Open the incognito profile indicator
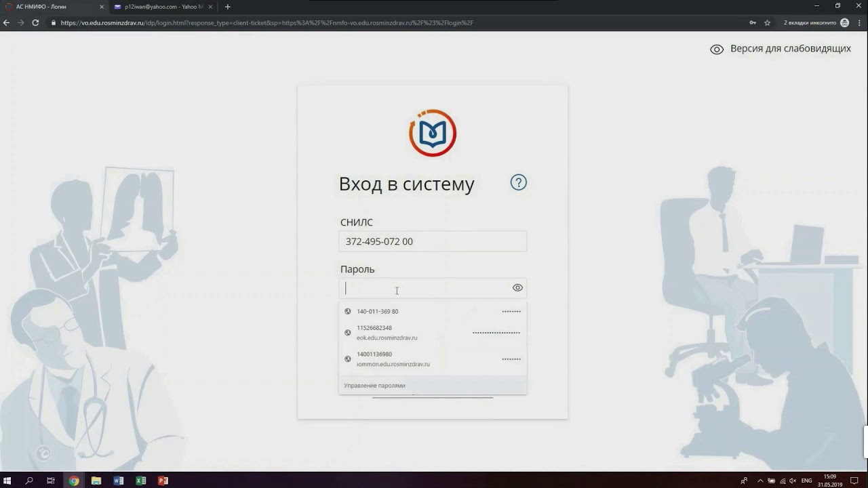Image resolution: width=868 pixels, height=488 pixels. click(816, 22)
